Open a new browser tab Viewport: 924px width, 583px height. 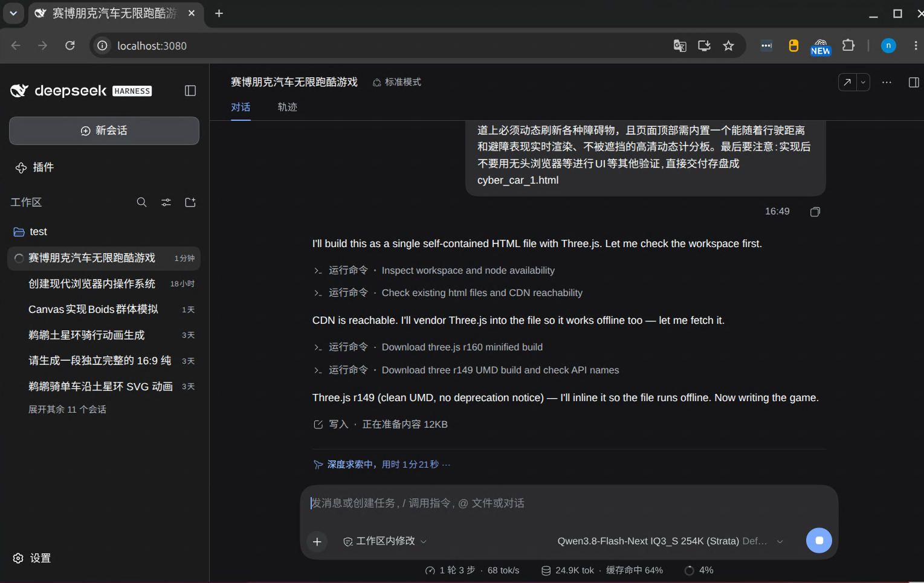pos(219,13)
